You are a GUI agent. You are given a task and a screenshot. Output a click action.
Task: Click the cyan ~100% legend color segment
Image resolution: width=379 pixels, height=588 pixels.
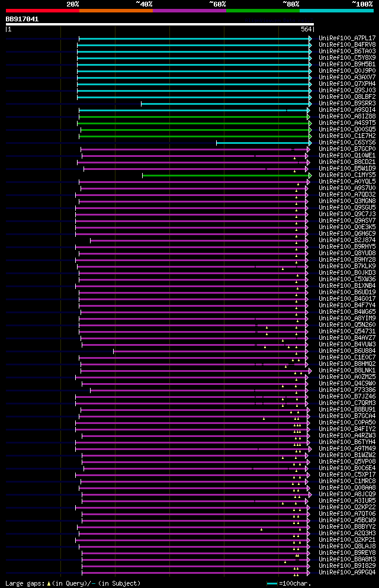(x=336, y=11)
